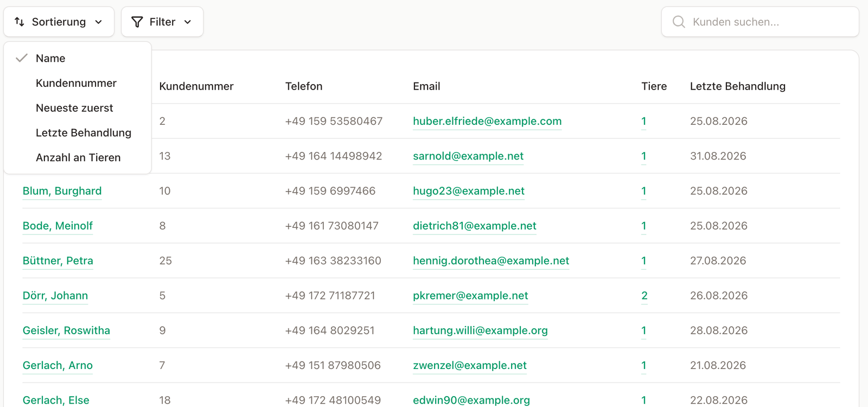Open customer Blum, Burghard
The image size is (868, 407).
point(62,191)
